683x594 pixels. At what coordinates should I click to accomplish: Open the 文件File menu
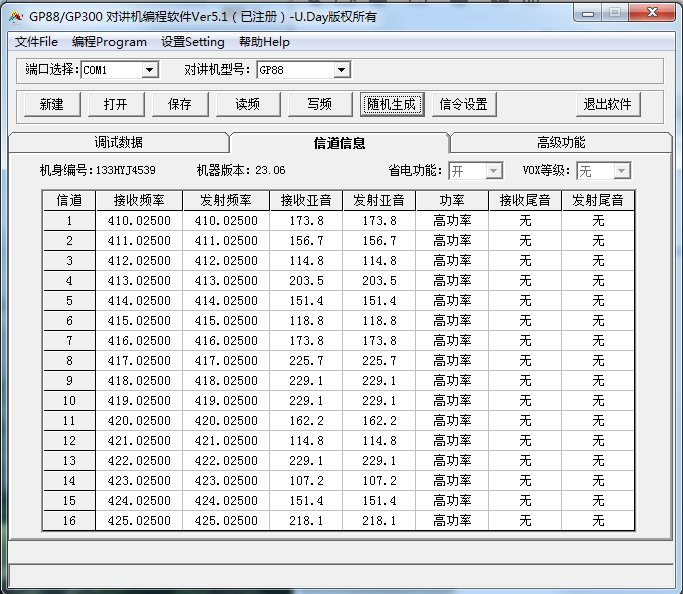pos(36,42)
